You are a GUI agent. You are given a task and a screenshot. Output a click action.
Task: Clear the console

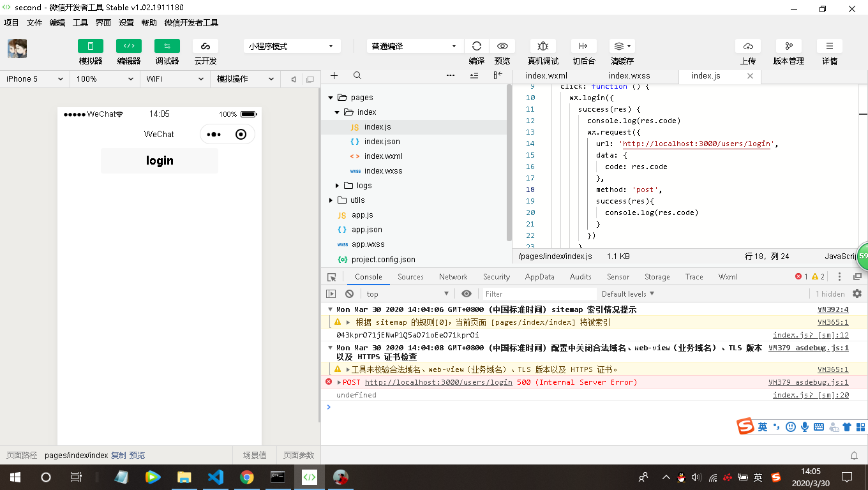(x=349, y=294)
